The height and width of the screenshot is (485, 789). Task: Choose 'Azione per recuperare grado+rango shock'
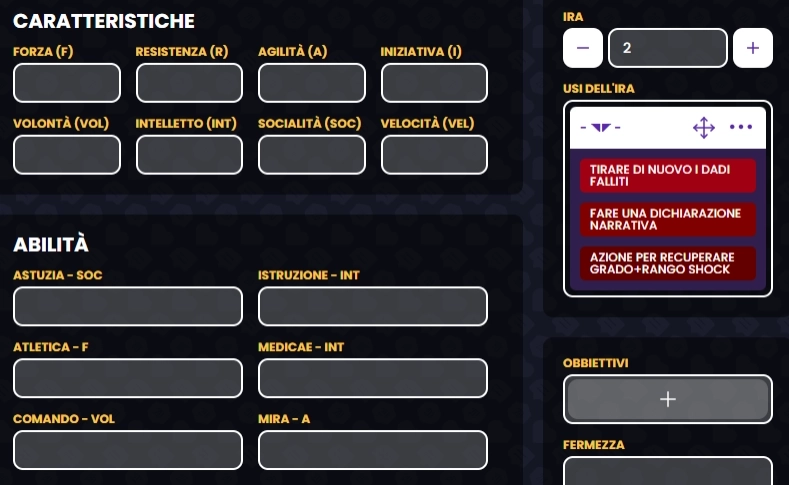pyautogui.click(x=667, y=263)
